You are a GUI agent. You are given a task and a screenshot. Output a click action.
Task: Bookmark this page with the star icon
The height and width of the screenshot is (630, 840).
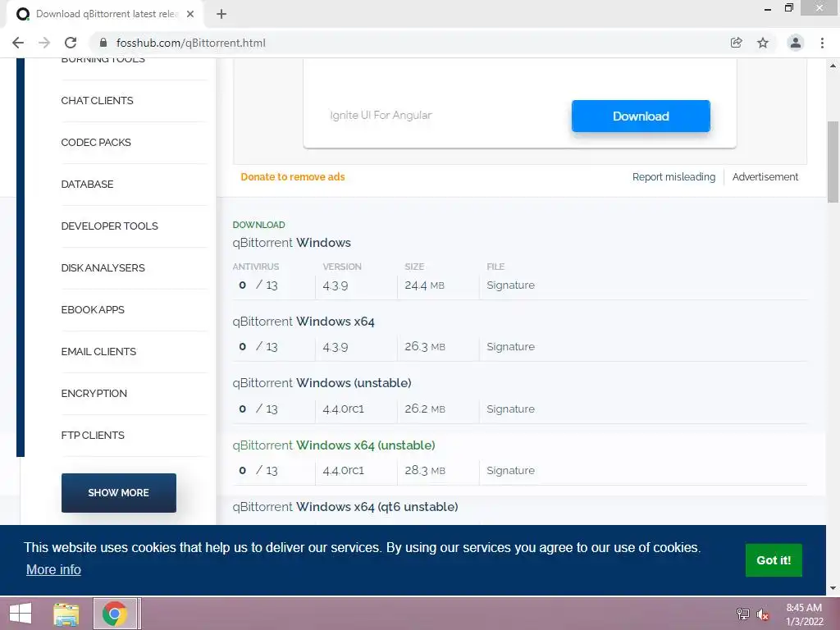tap(763, 43)
